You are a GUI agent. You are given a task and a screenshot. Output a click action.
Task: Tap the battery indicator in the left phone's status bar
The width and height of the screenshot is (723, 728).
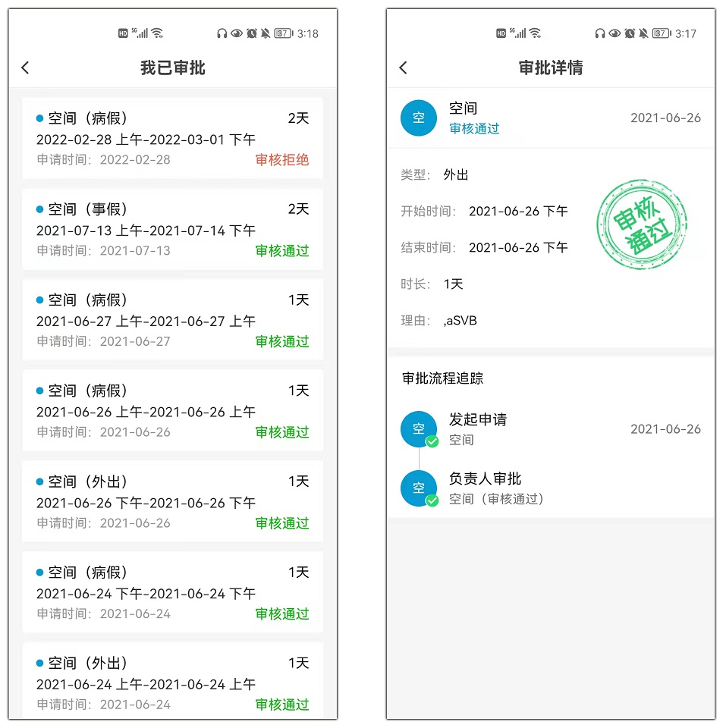pos(283,33)
